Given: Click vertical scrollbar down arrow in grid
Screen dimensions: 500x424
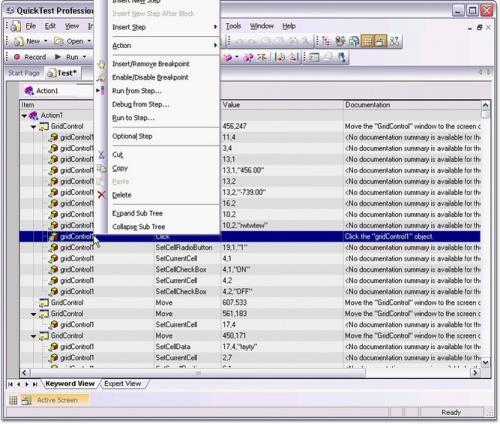Looking at the screenshot, I should click(486, 362).
